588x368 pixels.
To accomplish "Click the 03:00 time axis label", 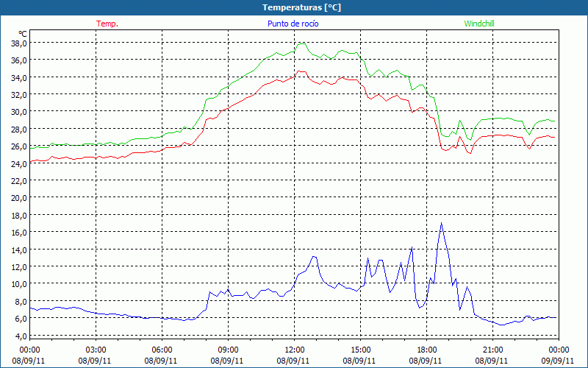I will (x=96, y=350).
